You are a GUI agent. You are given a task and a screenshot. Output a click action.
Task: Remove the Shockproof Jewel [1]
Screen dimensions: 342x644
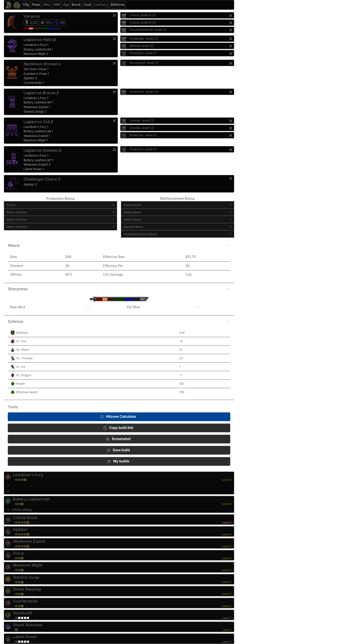point(231,63)
